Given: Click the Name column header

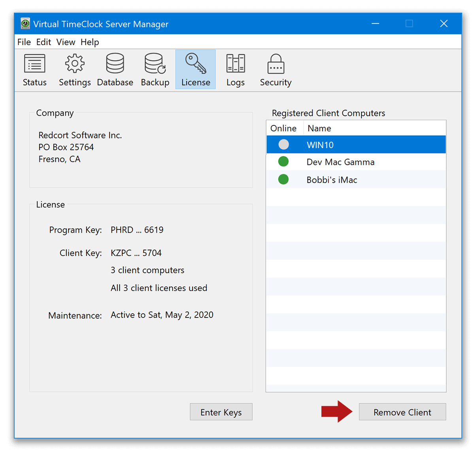Looking at the screenshot, I should [x=319, y=128].
